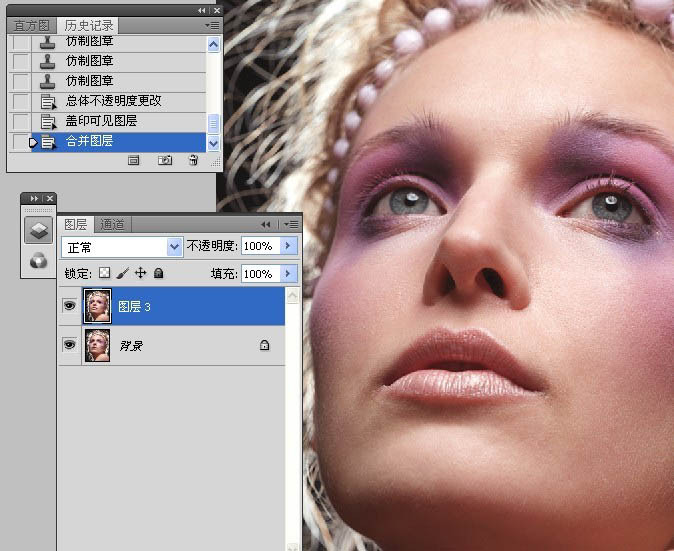Set history brush source box beside 盖印可见图层
This screenshot has height=551, width=674.
(20, 121)
